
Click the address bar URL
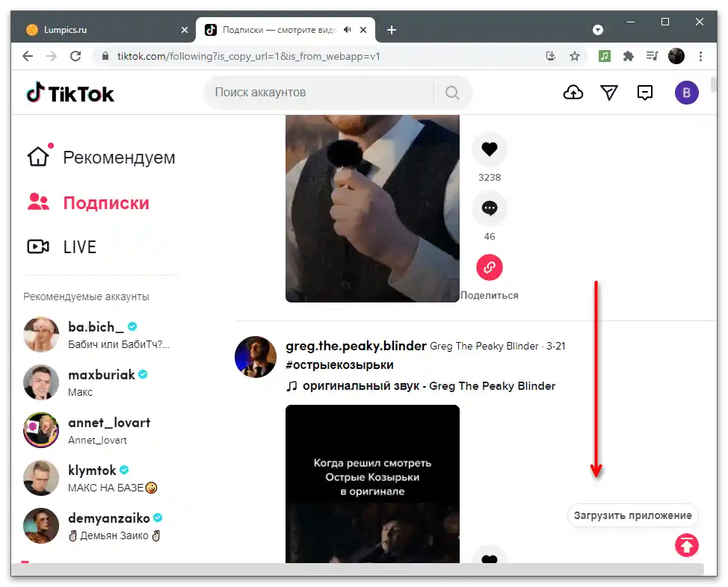(x=248, y=56)
